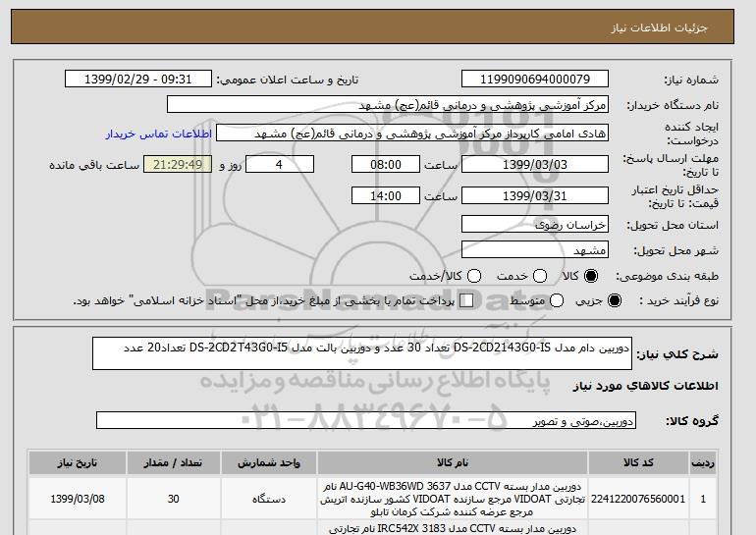Click the تاریخ نیاز column header
This screenshot has width=756, height=535.
point(78,462)
